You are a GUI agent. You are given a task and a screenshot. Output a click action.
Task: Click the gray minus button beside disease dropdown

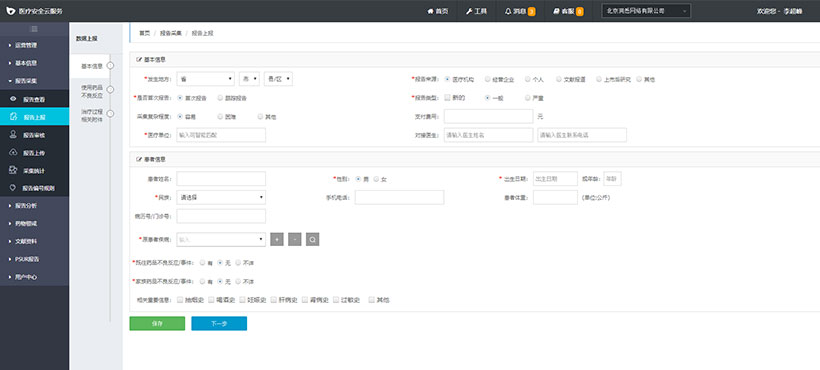295,239
